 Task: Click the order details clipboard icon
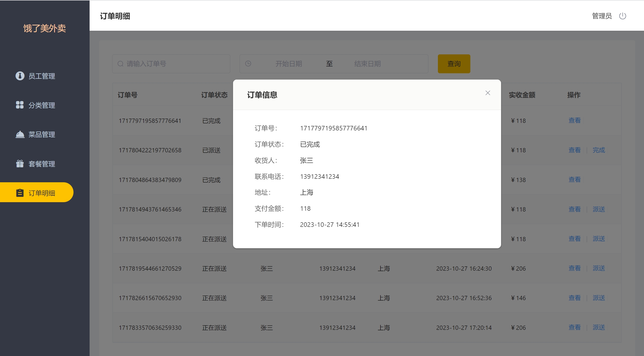[20, 193]
